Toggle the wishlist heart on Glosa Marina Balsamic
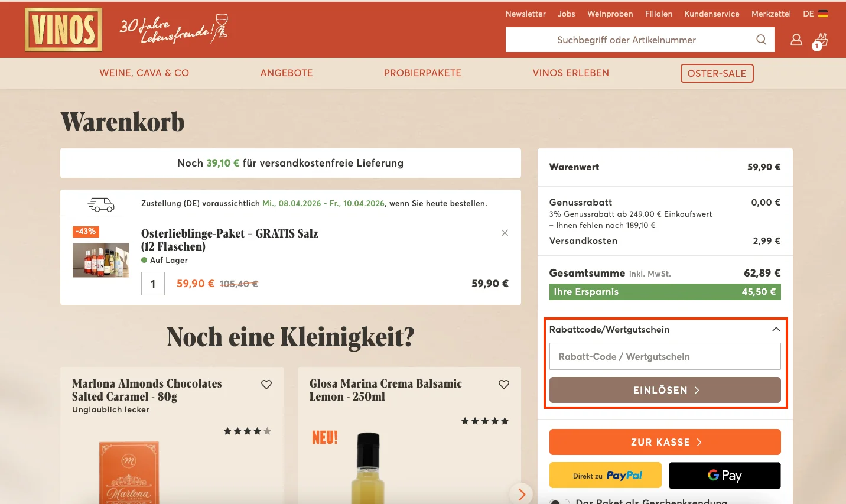Screen dimensions: 846x504 tap(504, 384)
